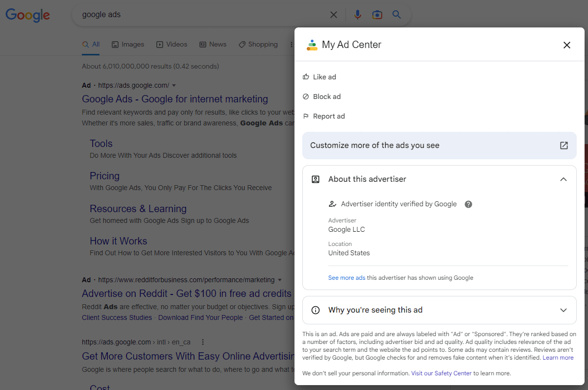Select Block ad option
Screen dimensions: 588x390
tap(321, 97)
